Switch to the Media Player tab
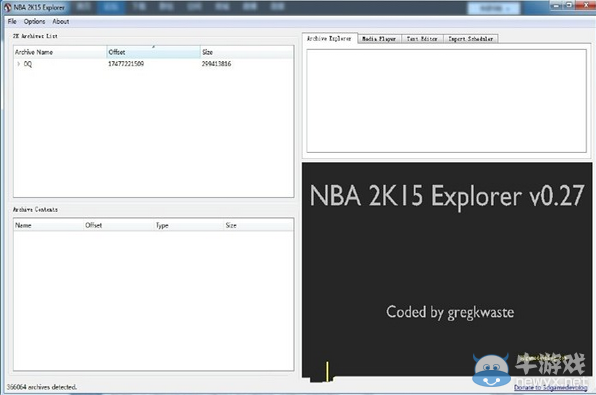 pyautogui.click(x=379, y=39)
